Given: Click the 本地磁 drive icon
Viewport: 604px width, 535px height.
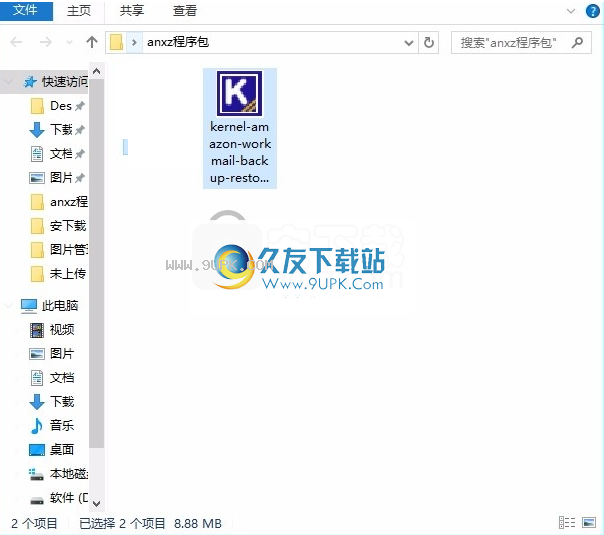Looking at the screenshot, I should coord(37,474).
